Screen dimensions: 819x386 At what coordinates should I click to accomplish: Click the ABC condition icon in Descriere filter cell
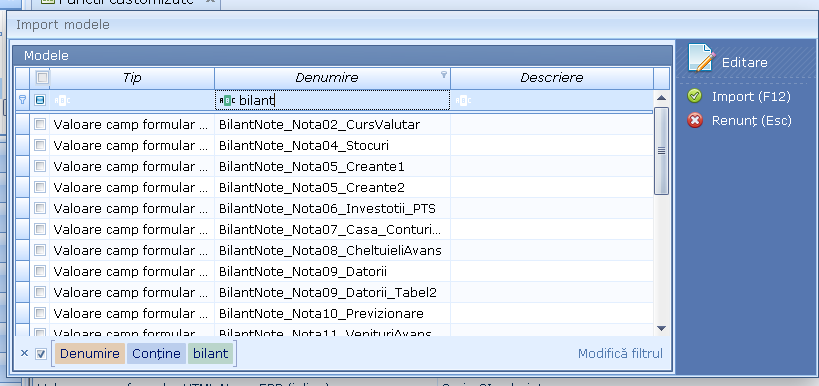(463, 100)
